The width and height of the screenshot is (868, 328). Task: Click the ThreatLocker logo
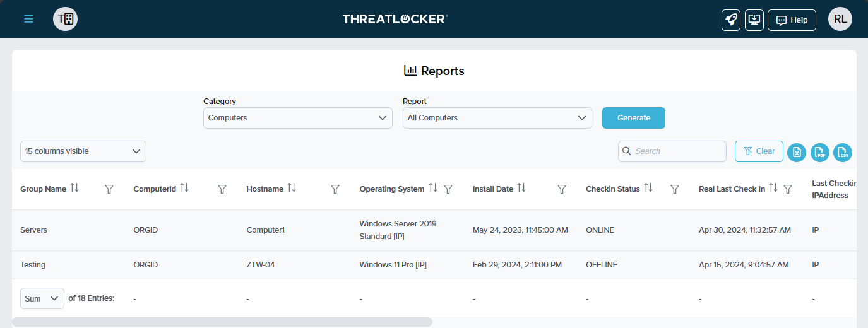click(x=395, y=19)
